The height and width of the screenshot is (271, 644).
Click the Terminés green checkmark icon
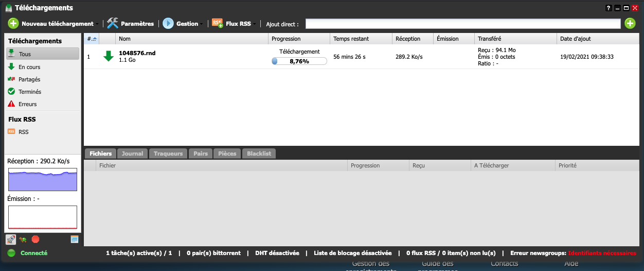tap(11, 91)
